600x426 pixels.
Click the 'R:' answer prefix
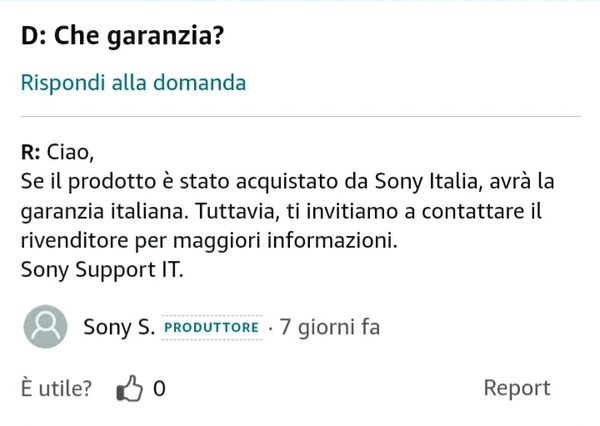(x=30, y=155)
